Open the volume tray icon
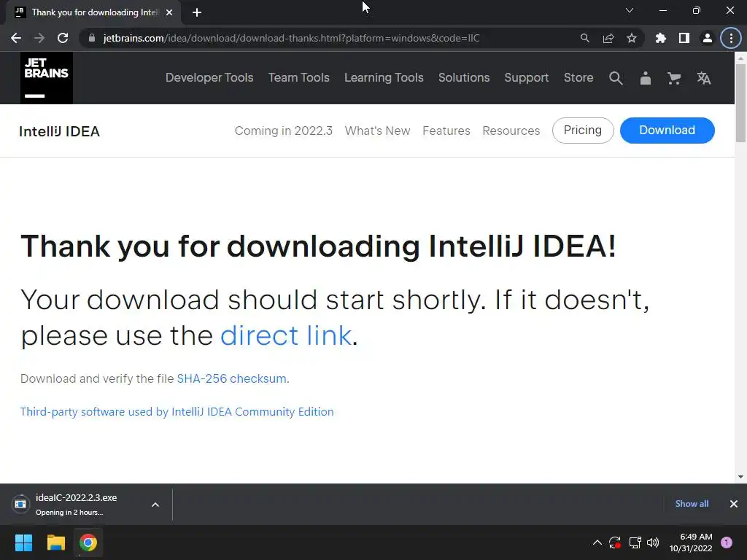747x560 pixels. click(x=653, y=542)
